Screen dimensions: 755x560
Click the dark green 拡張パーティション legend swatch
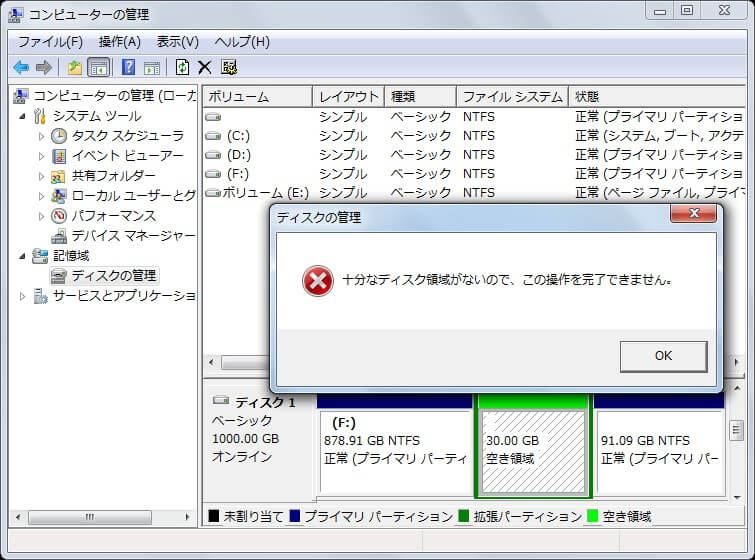pyautogui.click(x=464, y=516)
